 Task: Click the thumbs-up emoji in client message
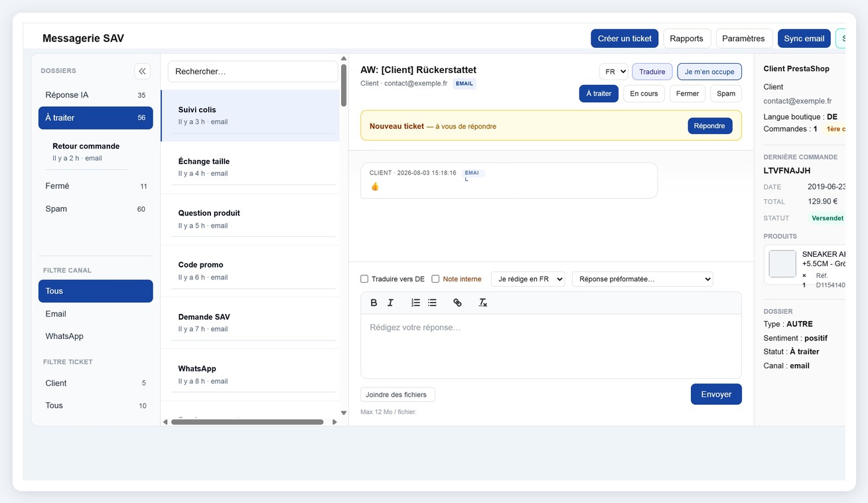(375, 186)
